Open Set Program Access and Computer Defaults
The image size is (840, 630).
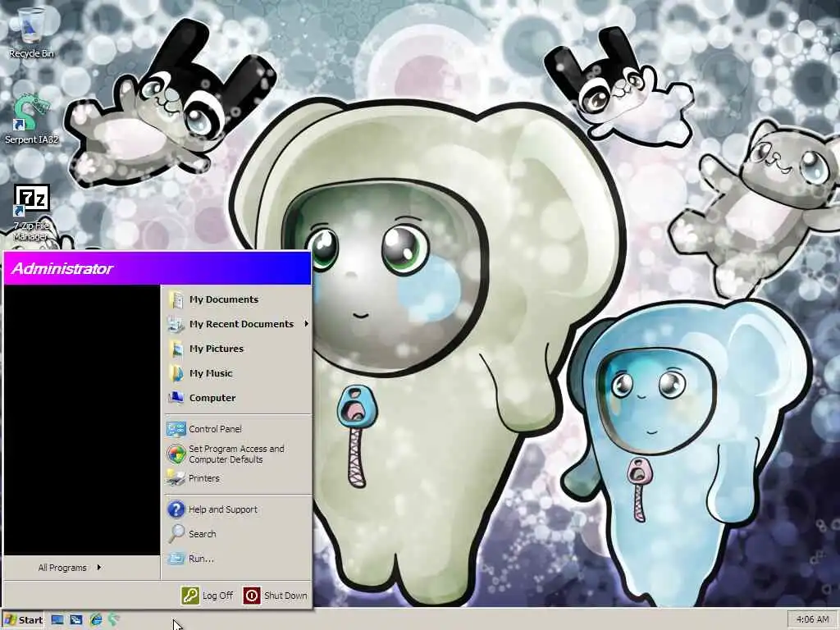237,454
